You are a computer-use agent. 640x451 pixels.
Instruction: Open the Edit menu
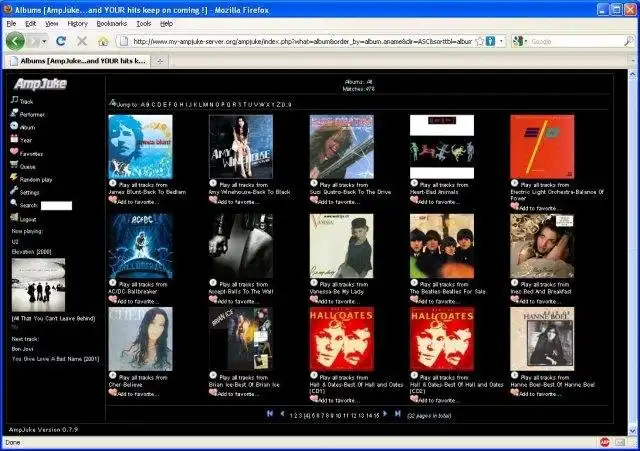[x=31, y=24]
